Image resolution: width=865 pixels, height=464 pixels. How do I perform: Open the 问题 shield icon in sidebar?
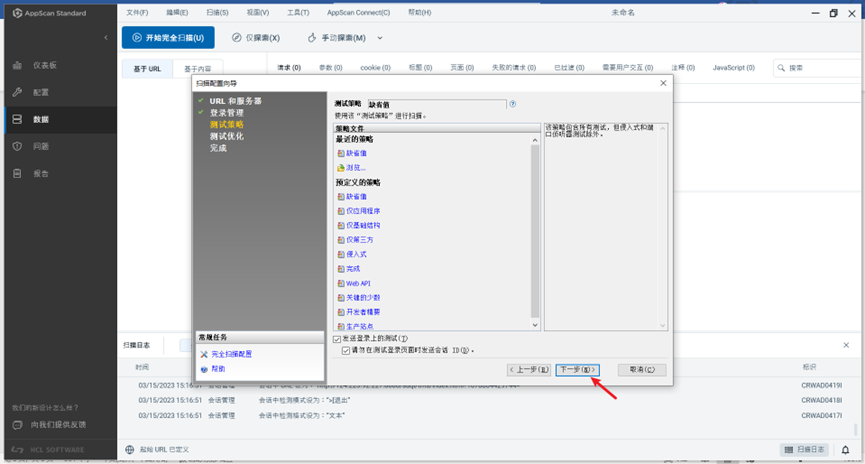[x=17, y=146]
